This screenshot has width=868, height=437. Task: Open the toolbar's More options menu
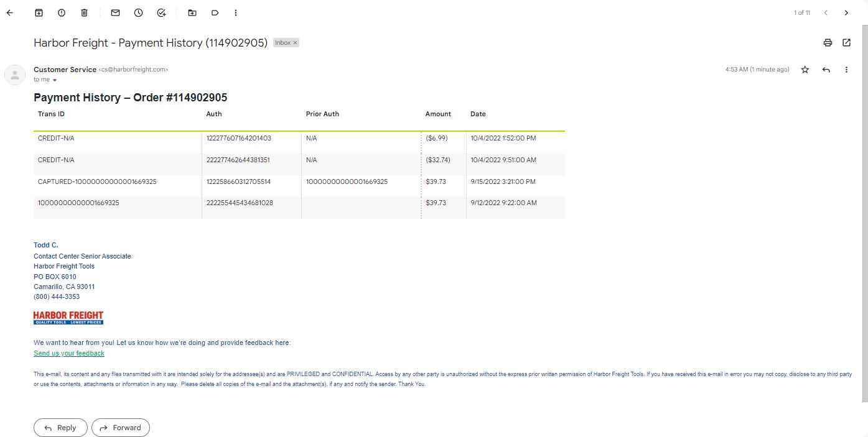(235, 12)
